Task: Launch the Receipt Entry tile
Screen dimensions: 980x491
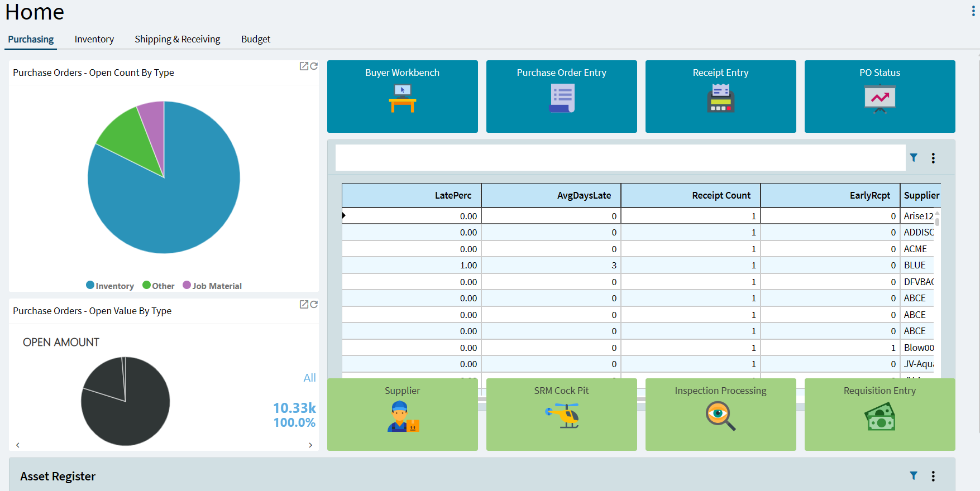Action: coord(720,96)
